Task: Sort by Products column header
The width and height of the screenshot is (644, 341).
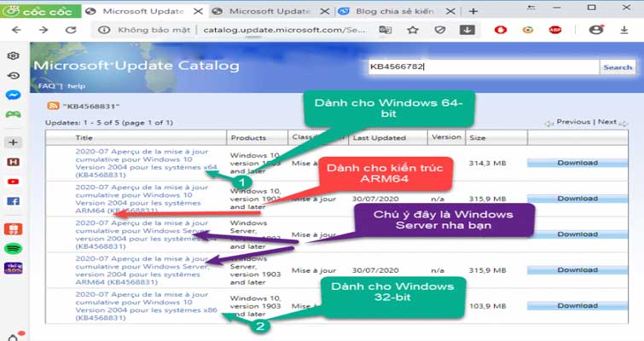Action: point(248,137)
